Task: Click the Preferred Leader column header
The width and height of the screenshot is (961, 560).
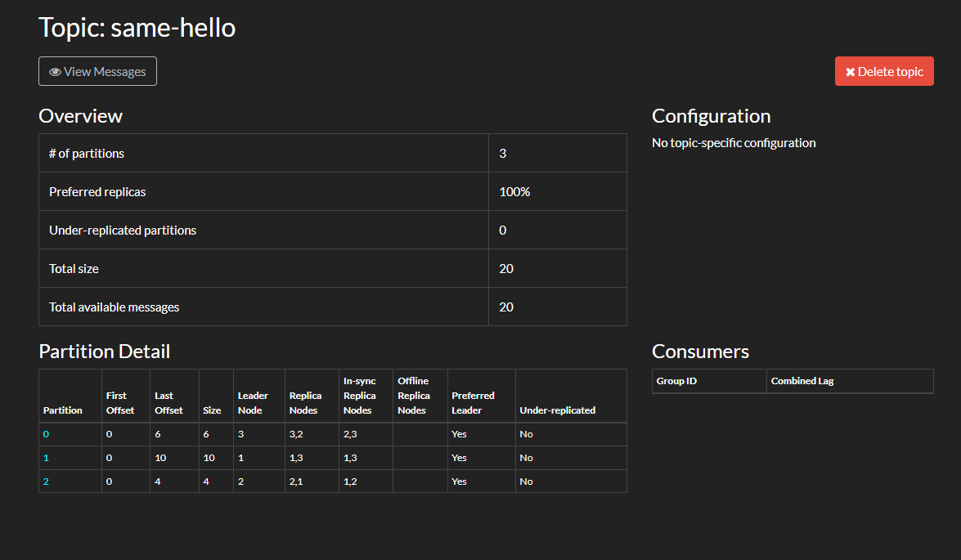Action: (x=473, y=402)
